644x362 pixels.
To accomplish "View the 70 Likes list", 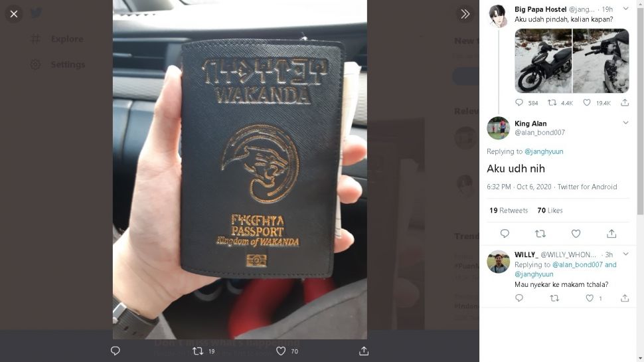I will pos(550,211).
